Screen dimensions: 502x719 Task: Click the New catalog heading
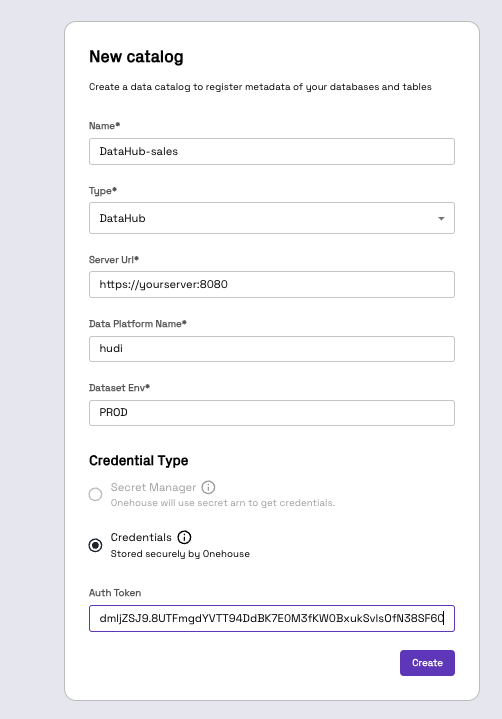(136, 56)
